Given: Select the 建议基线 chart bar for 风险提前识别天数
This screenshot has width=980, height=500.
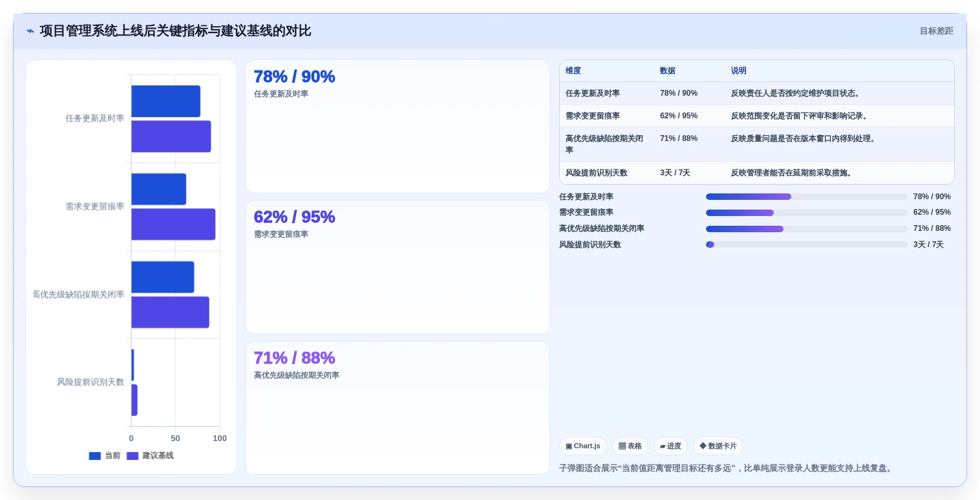Looking at the screenshot, I should coord(134,400).
